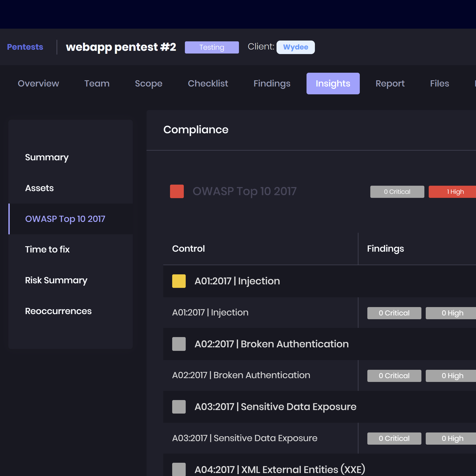Image resolution: width=476 pixels, height=476 pixels.
Task: Switch to the Team tab
Action: 97,84
